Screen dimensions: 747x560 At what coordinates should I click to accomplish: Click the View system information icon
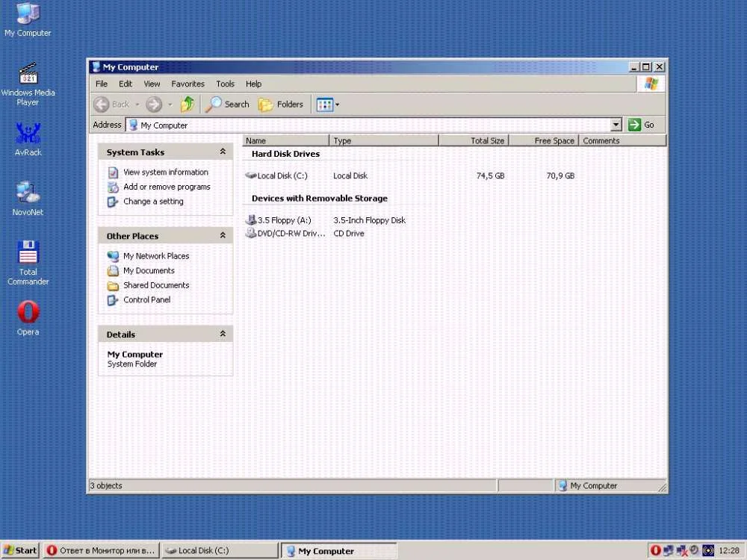[x=113, y=172]
